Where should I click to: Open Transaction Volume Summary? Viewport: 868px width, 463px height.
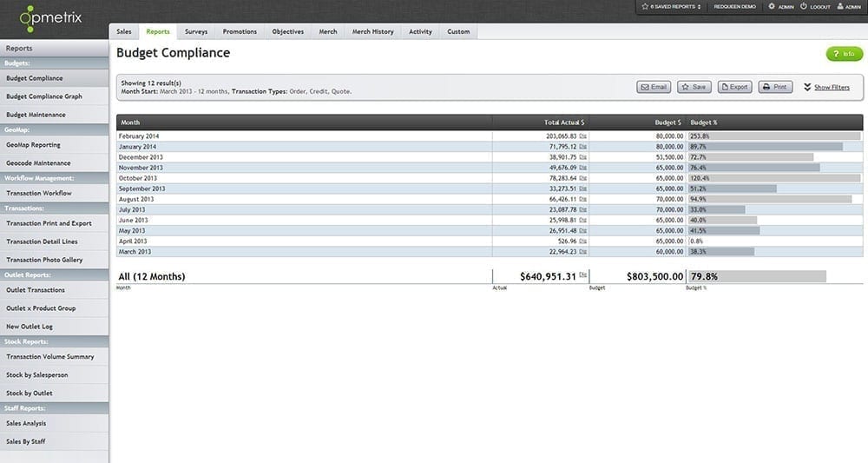click(54, 357)
